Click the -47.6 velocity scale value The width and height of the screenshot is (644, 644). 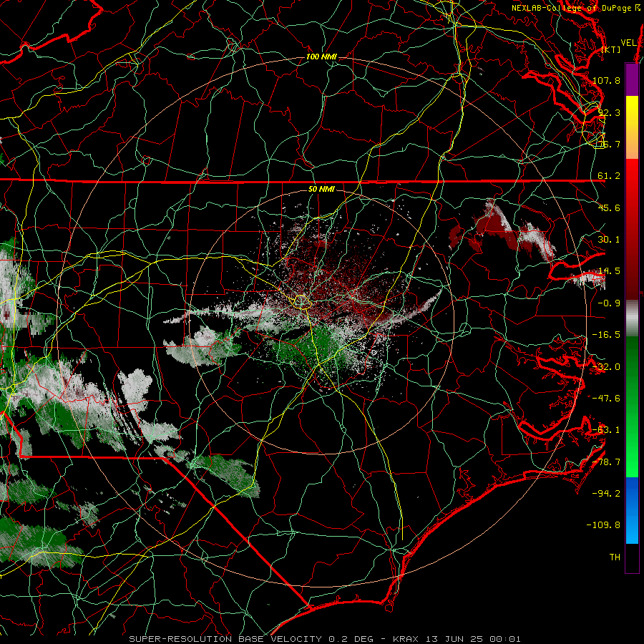606,399
